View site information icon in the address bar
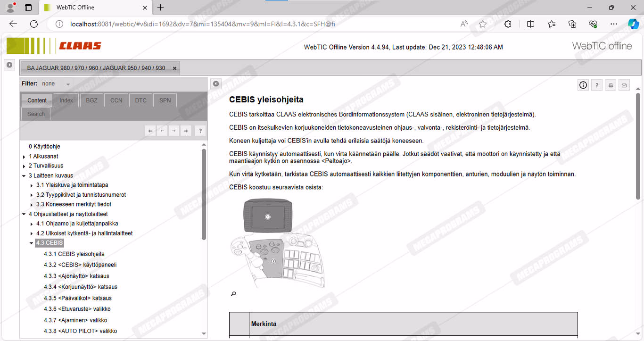The image size is (644, 341). pos(59,24)
